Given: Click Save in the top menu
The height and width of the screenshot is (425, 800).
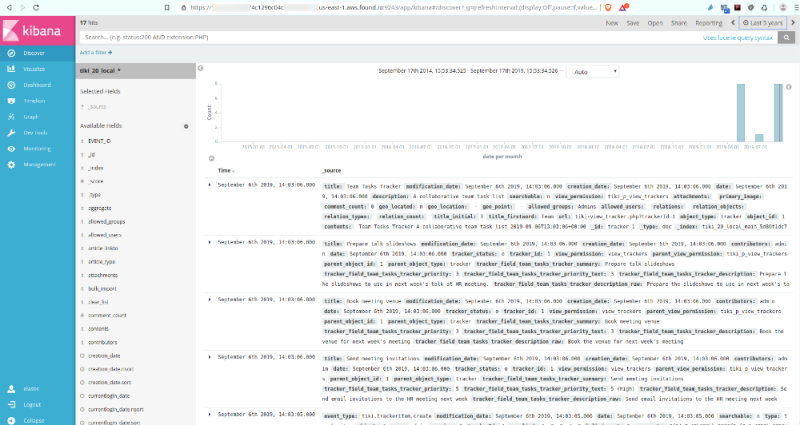Looking at the screenshot, I should 633,23.
